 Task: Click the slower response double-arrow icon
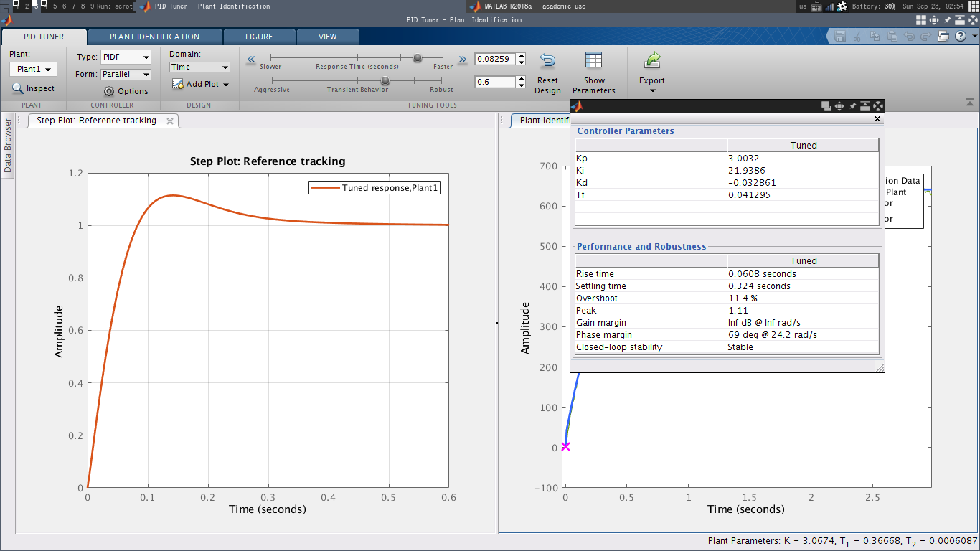pyautogui.click(x=251, y=60)
